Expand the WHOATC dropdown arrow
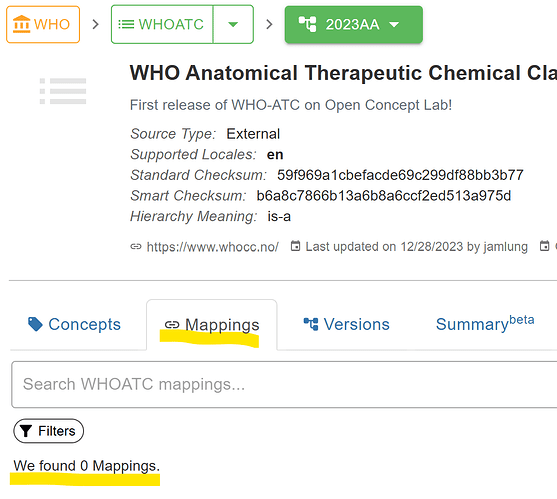557x499 pixels. 233,25
